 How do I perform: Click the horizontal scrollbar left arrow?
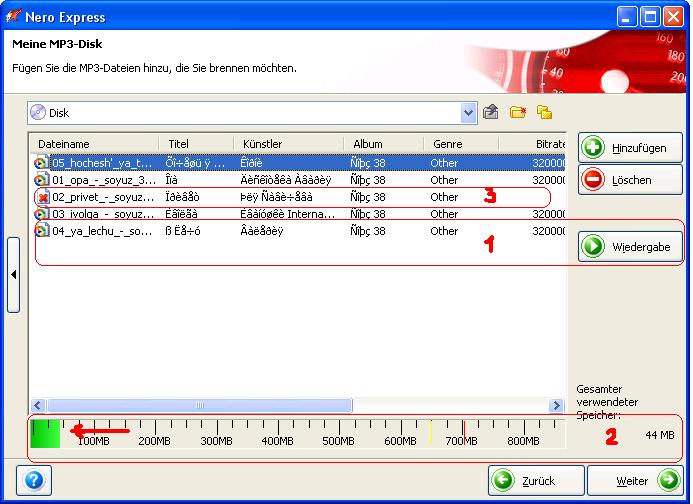tap(38, 405)
